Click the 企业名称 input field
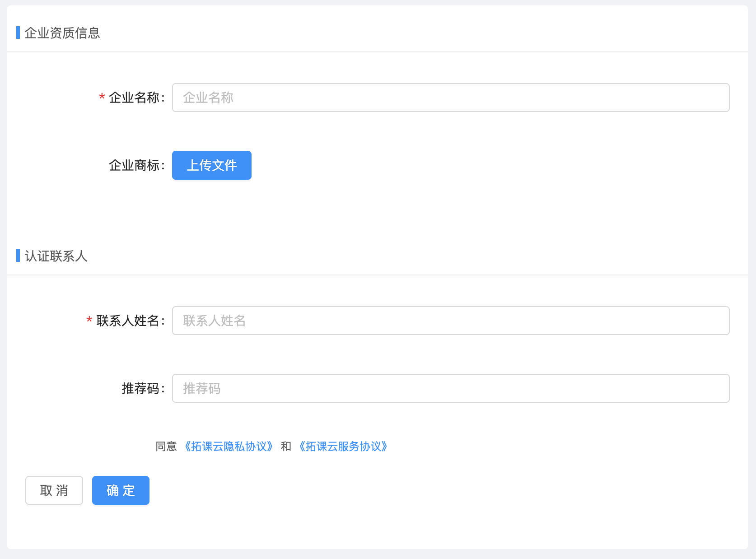756x559 pixels. (450, 98)
